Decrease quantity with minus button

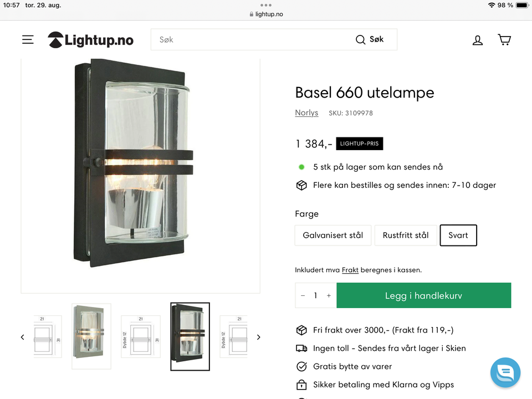click(x=303, y=296)
